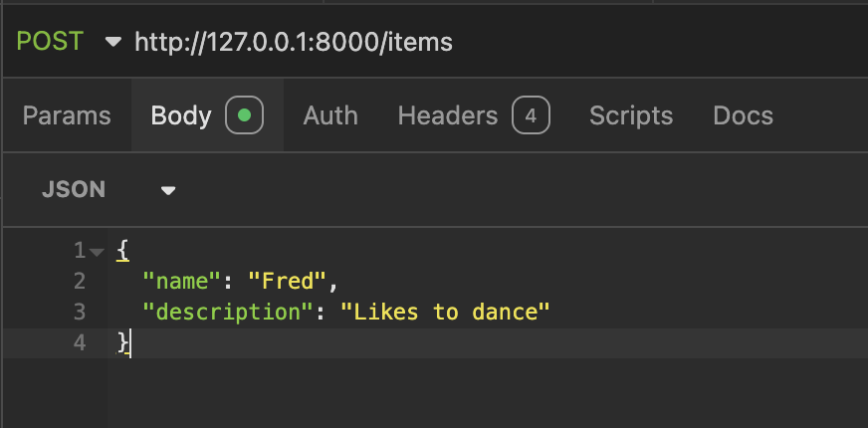
Task: Click the JSON body type label
Action: [73, 190]
